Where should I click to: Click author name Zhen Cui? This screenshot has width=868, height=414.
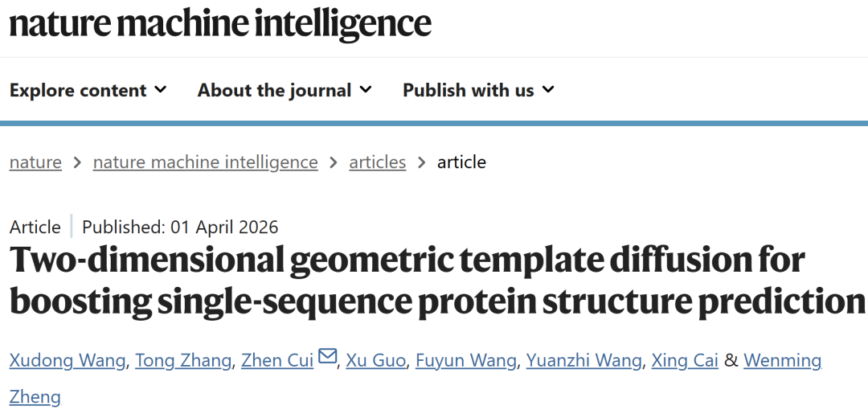pos(277,361)
